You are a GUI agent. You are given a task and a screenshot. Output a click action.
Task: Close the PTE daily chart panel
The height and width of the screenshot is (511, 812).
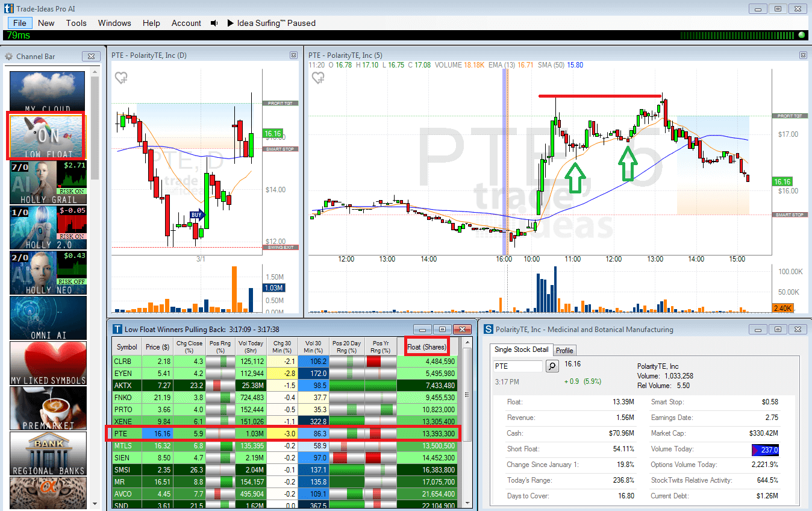293,55
